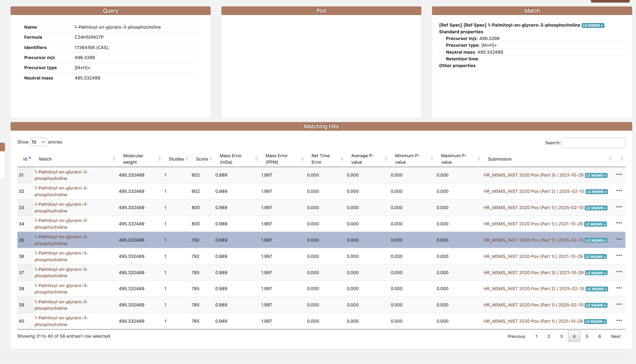
Task: Go to results page 5
Action: tap(587, 336)
